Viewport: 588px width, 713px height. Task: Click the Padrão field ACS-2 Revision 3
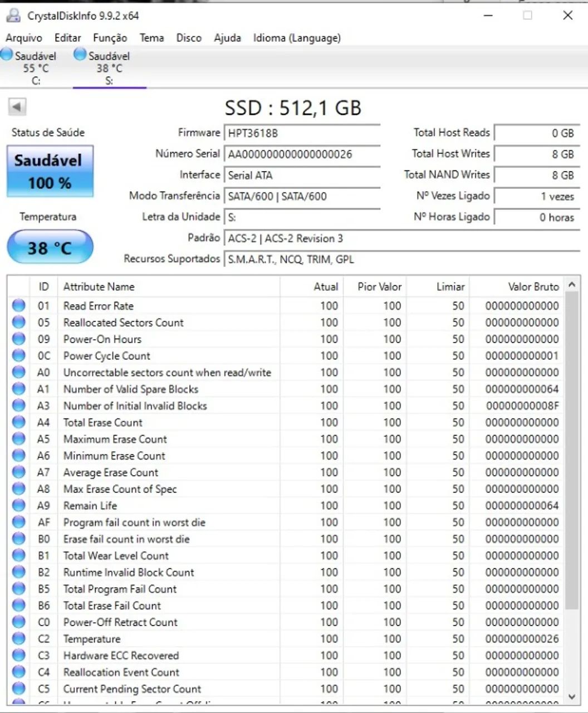[x=401, y=238]
